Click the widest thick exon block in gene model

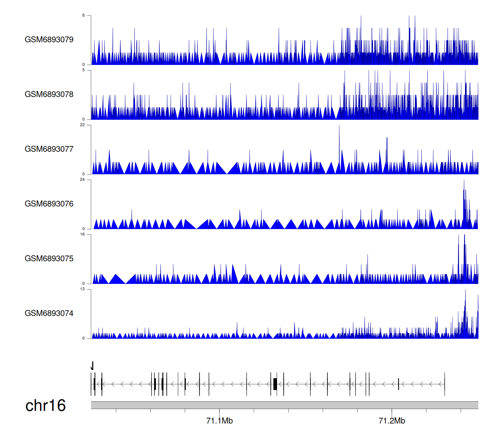pyautogui.click(x=275, y=384)
